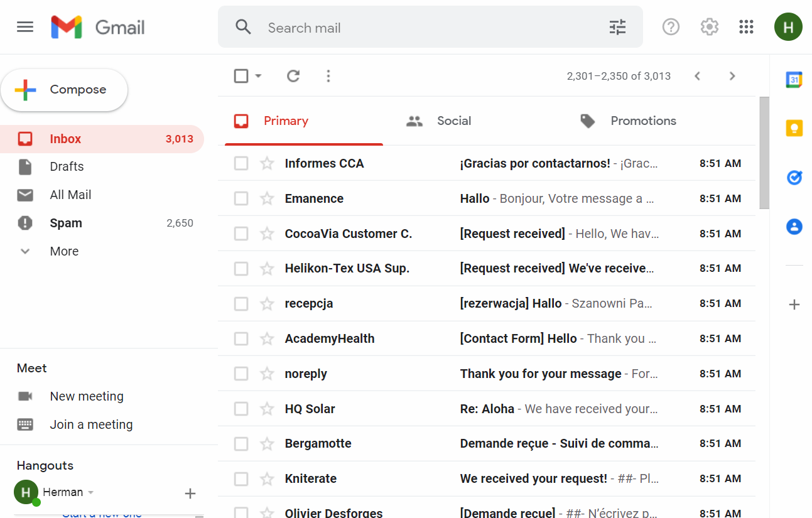Open the select-all dropdown arrow
This screenshot has width=812, height=518.
(x=258, y=76)
